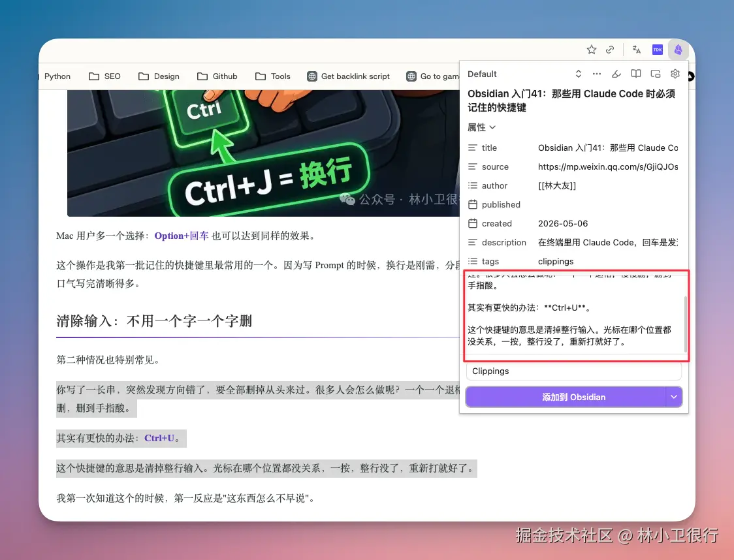Open the Python bookmark folder

[x=57, y=76]
